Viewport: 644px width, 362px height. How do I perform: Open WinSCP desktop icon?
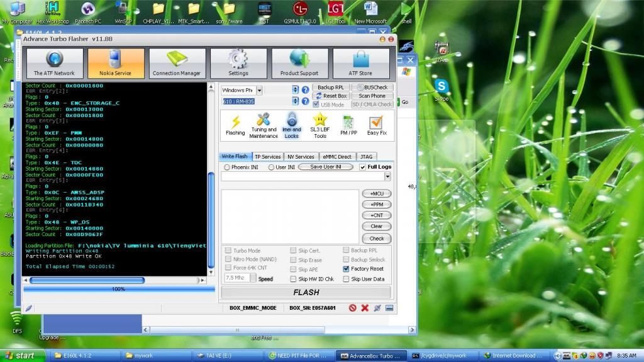[123, 13]
